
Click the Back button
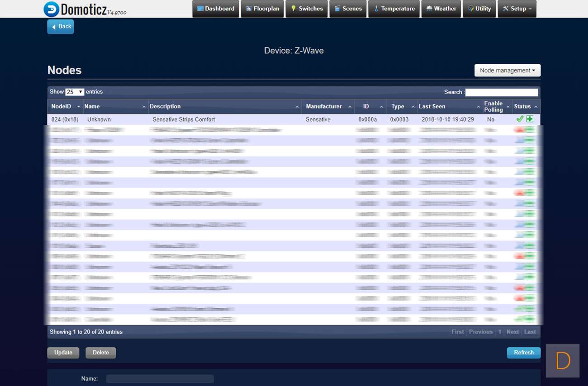tap(61, 27)
